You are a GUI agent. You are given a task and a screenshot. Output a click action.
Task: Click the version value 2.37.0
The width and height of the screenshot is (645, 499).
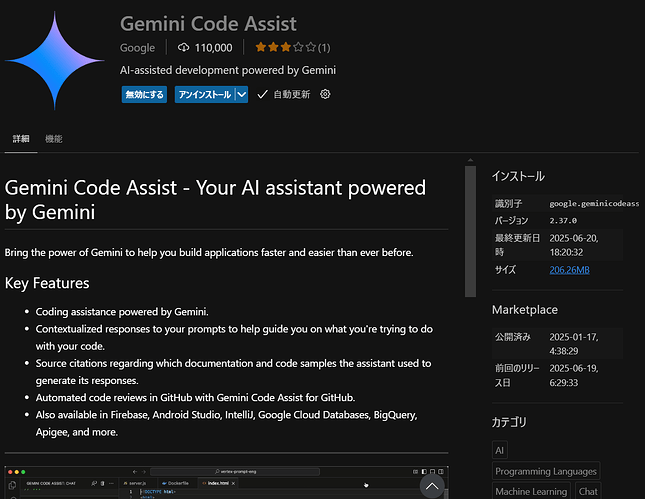click(x=563, y=221)
